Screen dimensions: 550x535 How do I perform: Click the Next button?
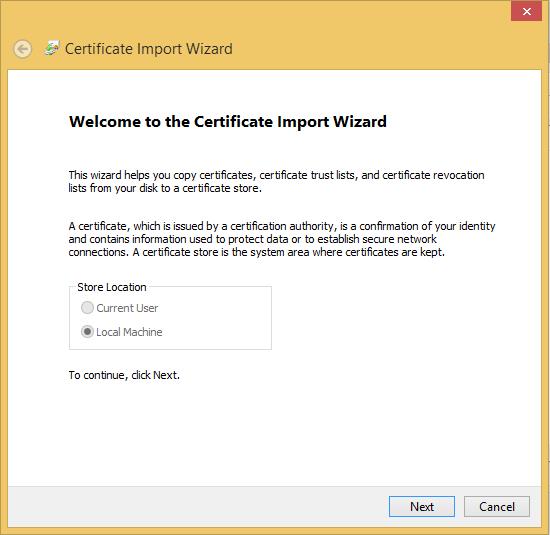click(422, 506)
